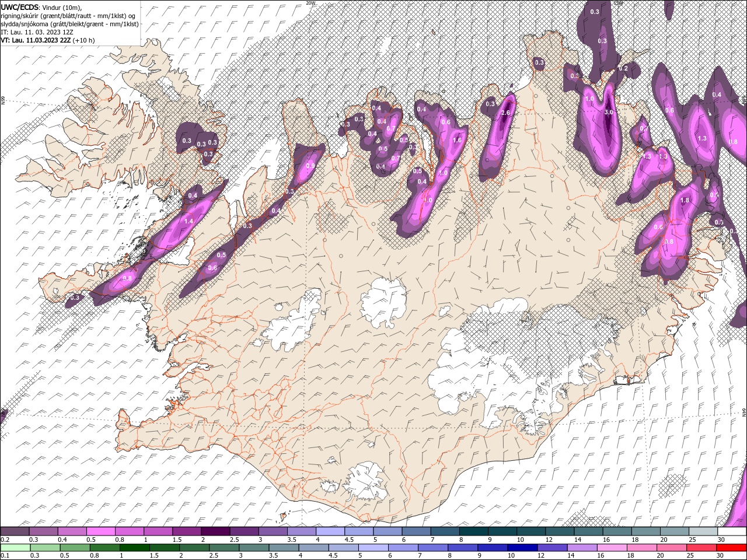Click the 0.2 precipitation value on the map
Screen dimensions: 747x560
click(623, 68)
